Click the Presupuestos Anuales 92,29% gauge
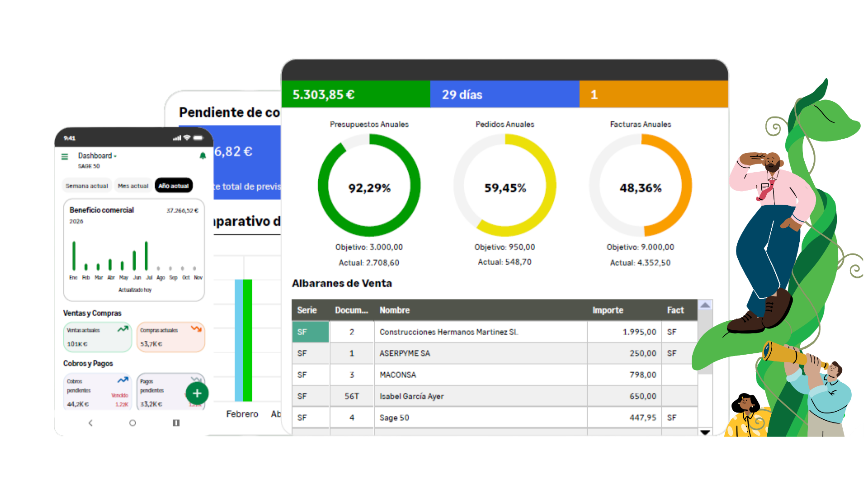 click(x=369, y=185)
